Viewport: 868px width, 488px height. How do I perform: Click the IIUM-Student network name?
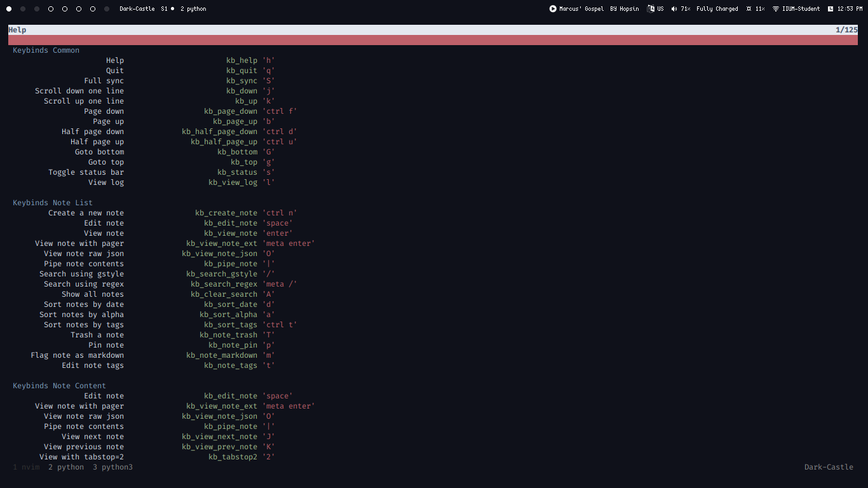(801, 9)
